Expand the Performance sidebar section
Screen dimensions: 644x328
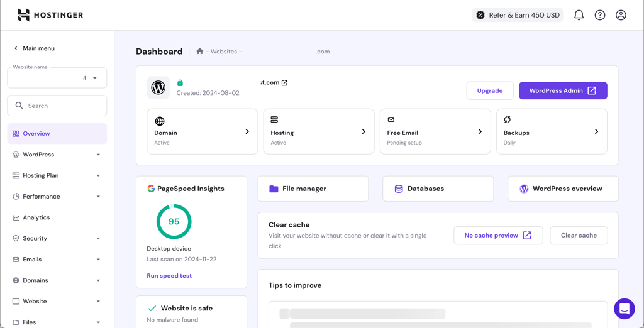(x=98, y=197)
